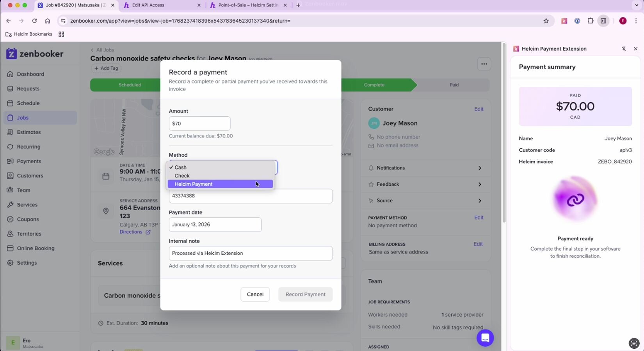Viewport: 644px width, 351px height.
Task: Edit the Payment Method
Action: pyautogui.click(x=479, y=218)
